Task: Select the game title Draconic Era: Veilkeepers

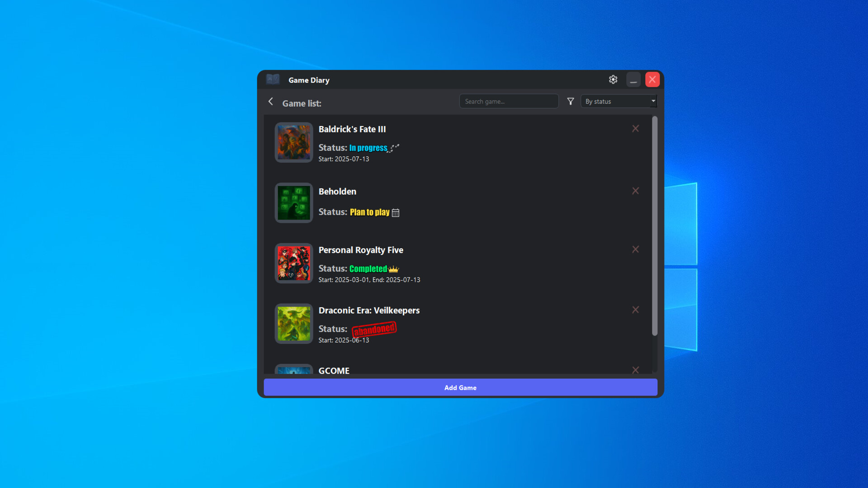Action: [x=369, y=310]
